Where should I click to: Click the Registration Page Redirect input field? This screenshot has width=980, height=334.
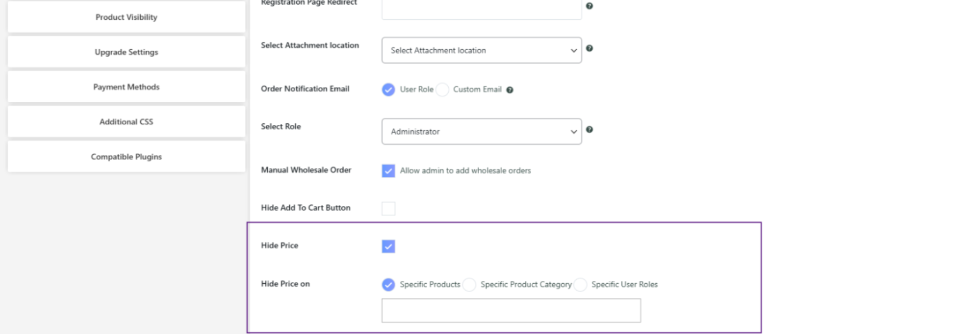tap(482, 8)
